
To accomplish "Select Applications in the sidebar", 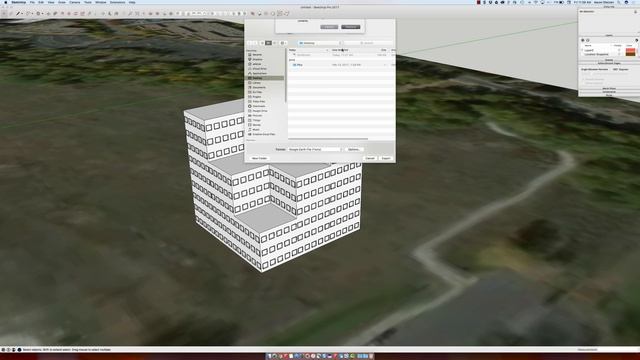I will (260, 73).
